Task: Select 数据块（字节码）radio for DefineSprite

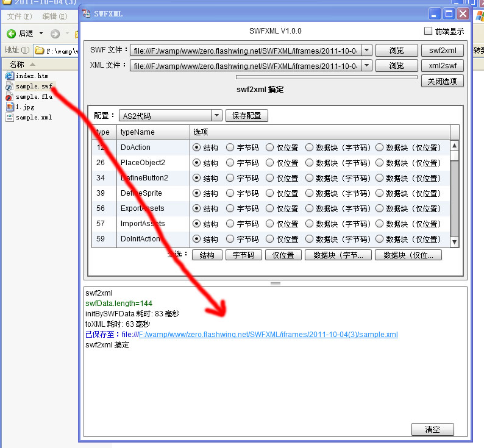Action: click(x=309, y=193)
